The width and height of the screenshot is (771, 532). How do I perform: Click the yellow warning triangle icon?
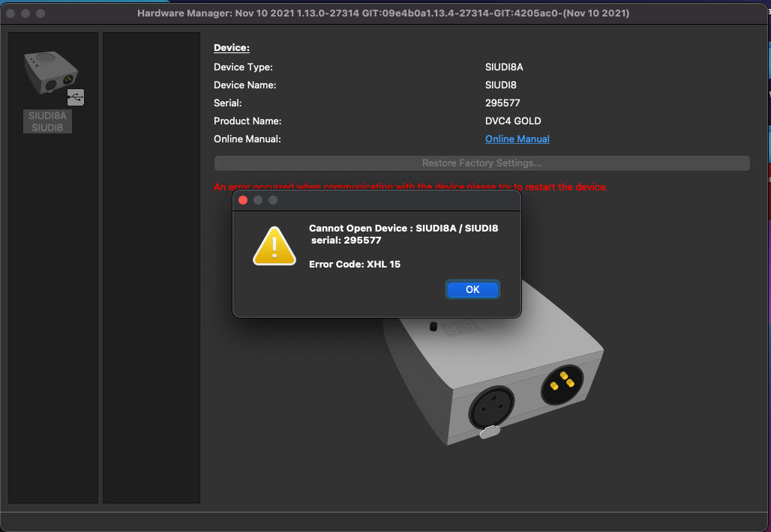pyautogui.click(x=274, y=246)
